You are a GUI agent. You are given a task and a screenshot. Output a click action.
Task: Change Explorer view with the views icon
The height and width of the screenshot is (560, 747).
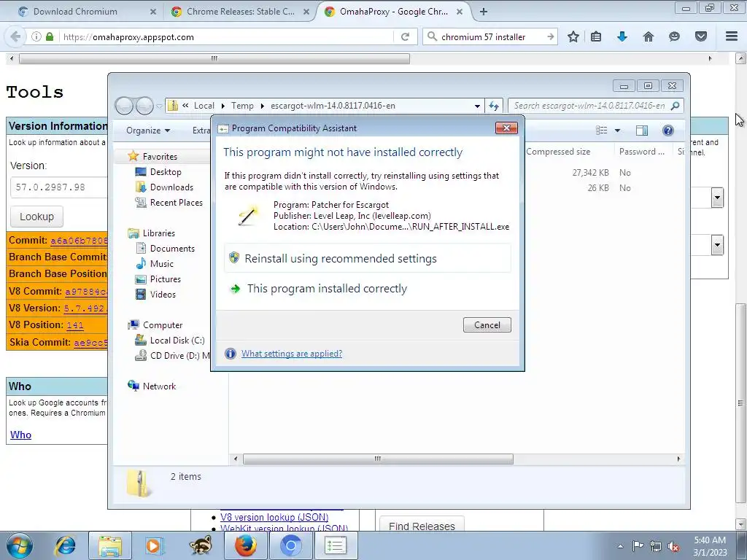(601, 131)
